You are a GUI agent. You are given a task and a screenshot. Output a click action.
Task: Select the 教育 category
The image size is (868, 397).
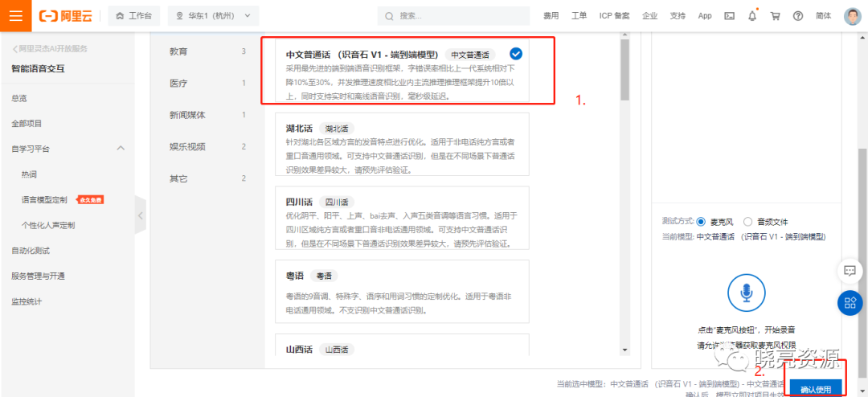207,51
